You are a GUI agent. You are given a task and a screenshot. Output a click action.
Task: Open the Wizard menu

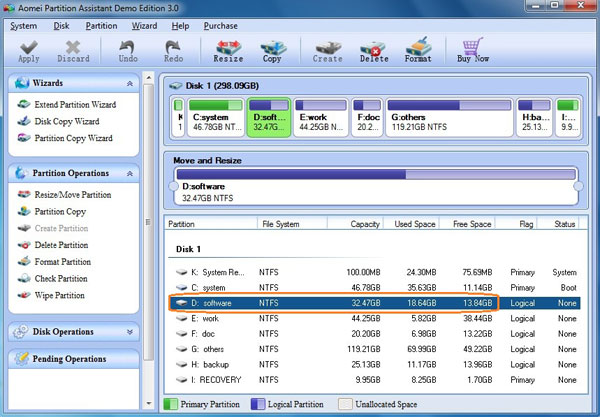pos(144,25)
